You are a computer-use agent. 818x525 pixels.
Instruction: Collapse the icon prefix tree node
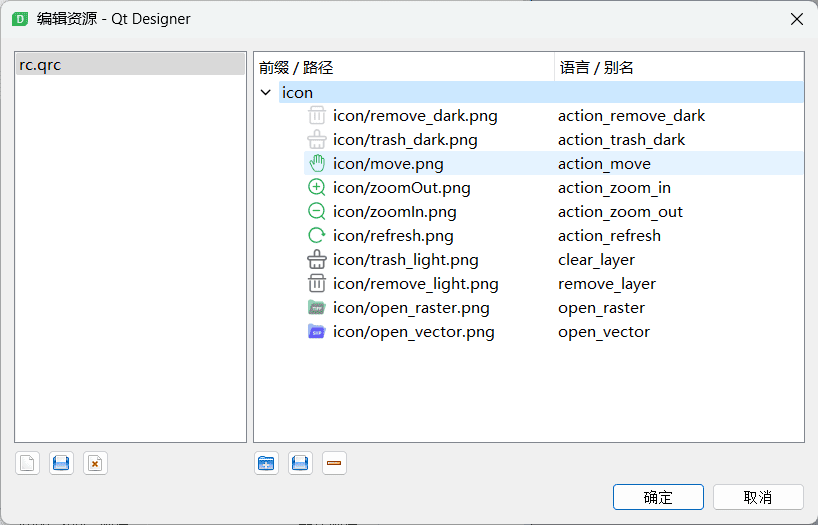(x=265, y=93)
